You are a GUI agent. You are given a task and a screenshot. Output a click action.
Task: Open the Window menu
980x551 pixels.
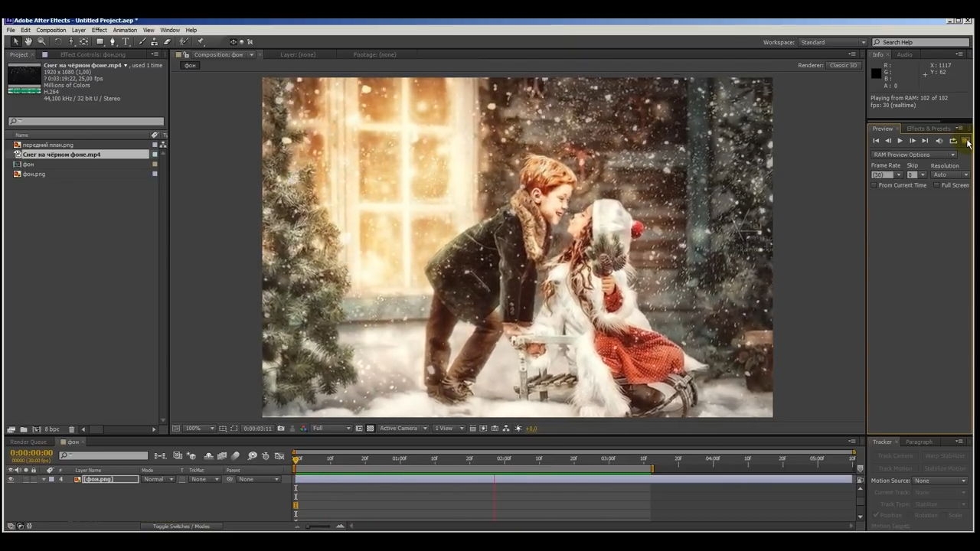[x=170, y=30]
